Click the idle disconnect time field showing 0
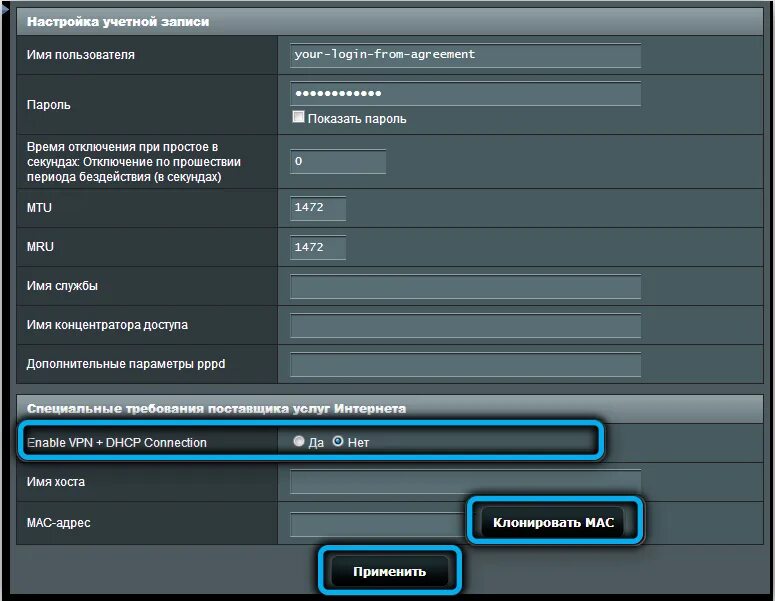 coord(338,162)
